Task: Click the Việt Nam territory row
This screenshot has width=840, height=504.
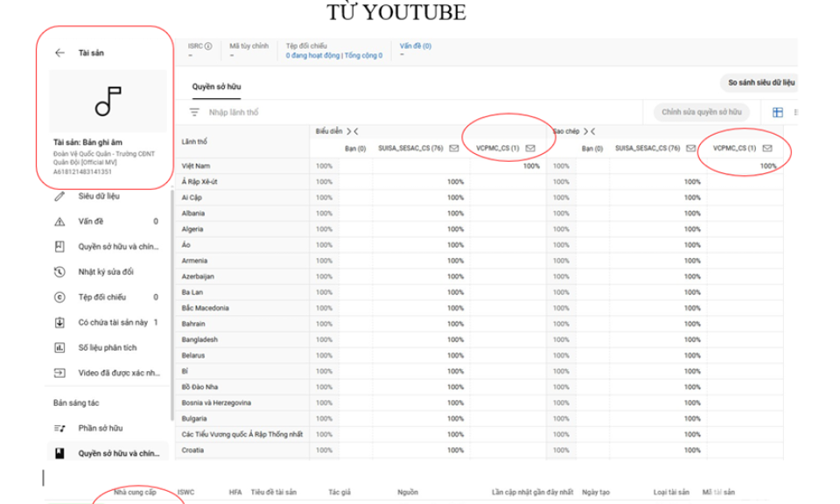Action: click(x=479, y=166)
